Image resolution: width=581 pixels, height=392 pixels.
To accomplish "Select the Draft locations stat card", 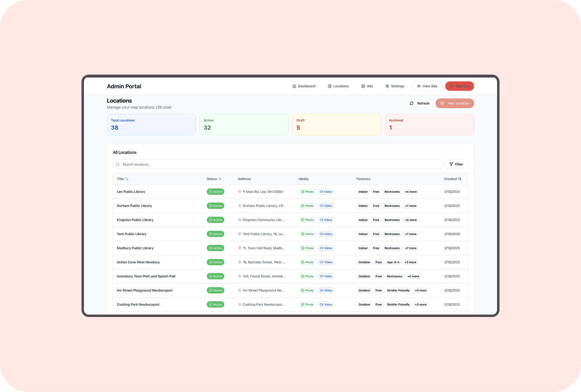I will (x=336, y=125).
